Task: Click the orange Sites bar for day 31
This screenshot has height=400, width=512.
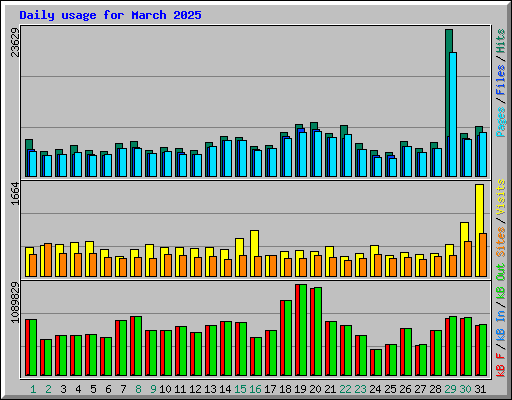Action: (x=483, y=255)
